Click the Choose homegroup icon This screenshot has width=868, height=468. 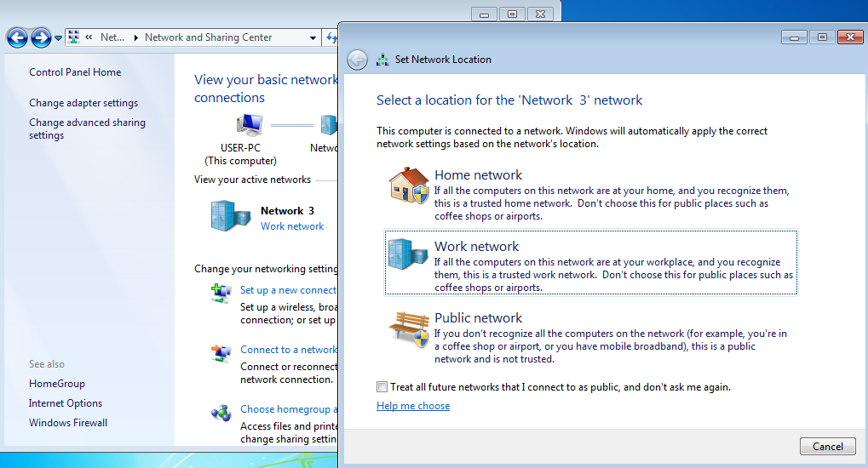coord(221,413)
